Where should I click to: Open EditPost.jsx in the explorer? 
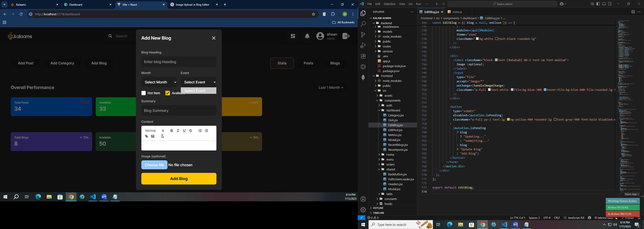coord(395,130)
